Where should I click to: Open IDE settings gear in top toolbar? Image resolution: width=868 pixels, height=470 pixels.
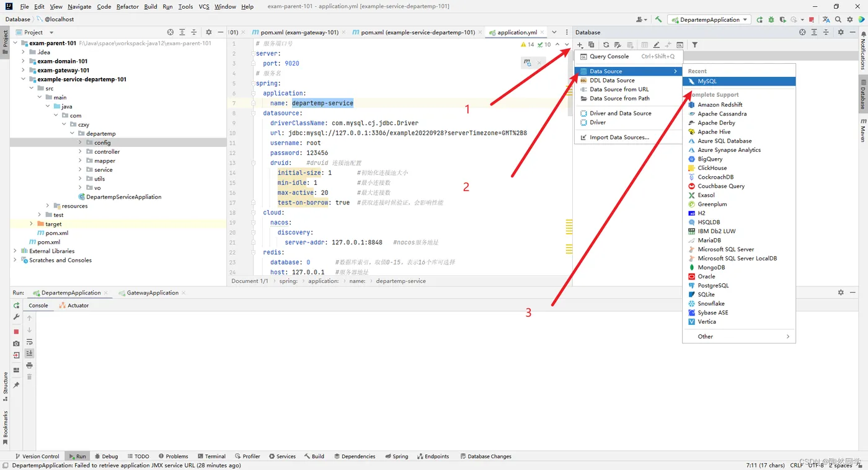[x=849, y=20]
